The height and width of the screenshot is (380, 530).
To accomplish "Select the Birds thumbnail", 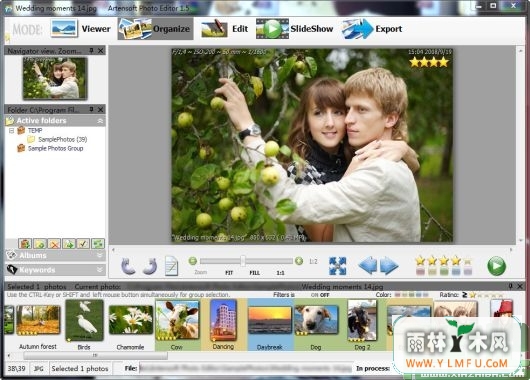I will pyautogui.click(x=84, y=320).
